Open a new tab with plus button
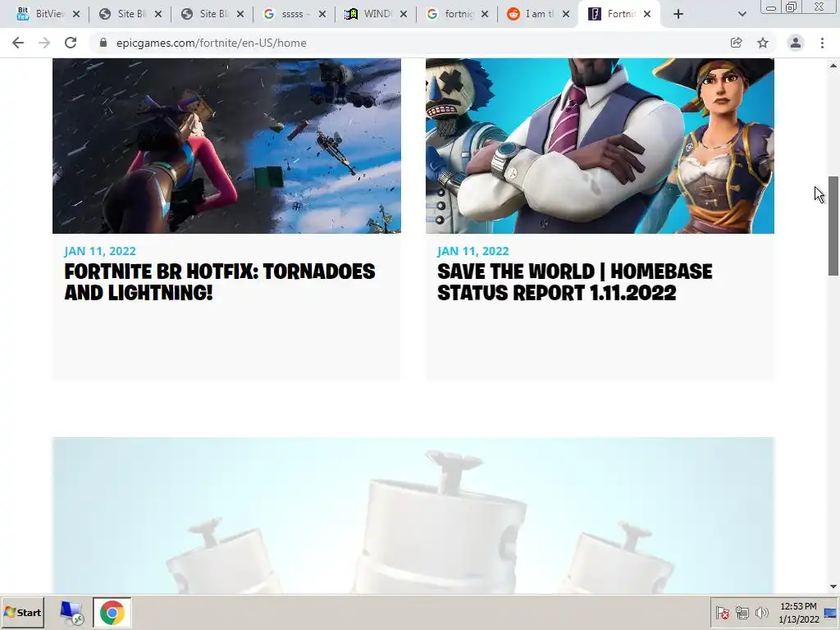Viewport: 840px width, 630px height. [678, 14]
